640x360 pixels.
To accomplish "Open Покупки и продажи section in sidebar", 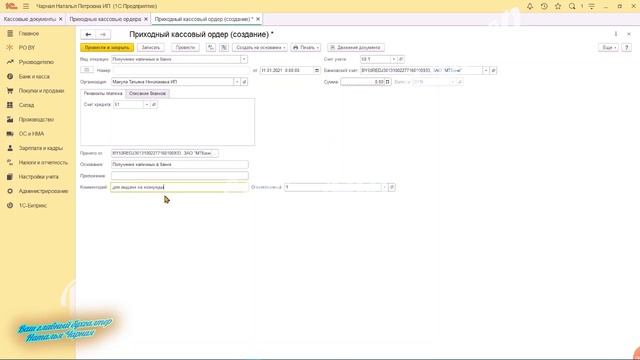I will click(41, 91).
